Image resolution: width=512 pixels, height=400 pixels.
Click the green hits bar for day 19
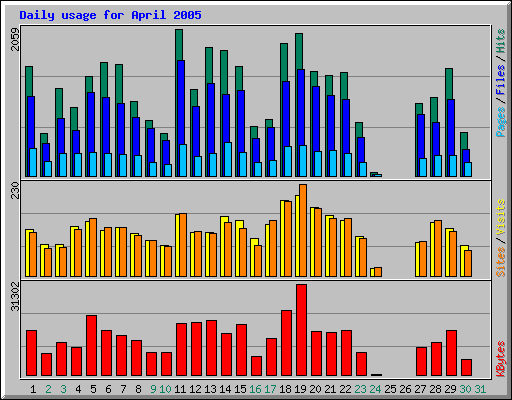coord(299,51)
